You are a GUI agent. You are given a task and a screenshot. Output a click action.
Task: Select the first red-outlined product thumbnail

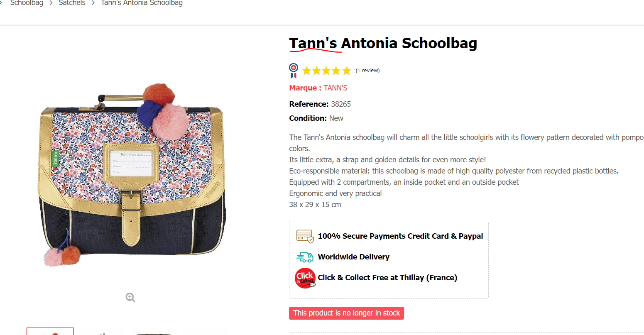tap(50, 332)
